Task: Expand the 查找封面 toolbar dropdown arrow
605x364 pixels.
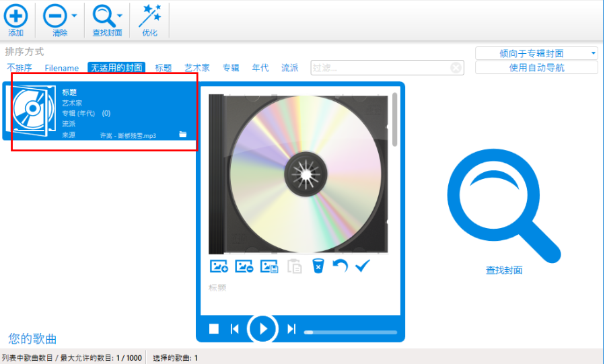Action: (120, 15)
